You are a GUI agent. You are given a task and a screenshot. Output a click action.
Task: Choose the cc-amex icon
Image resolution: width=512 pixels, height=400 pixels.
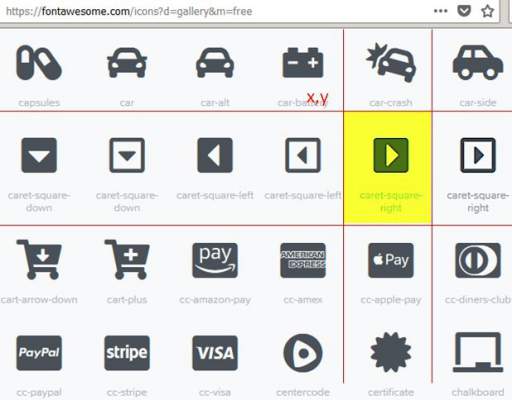click(x=303, y=260)
